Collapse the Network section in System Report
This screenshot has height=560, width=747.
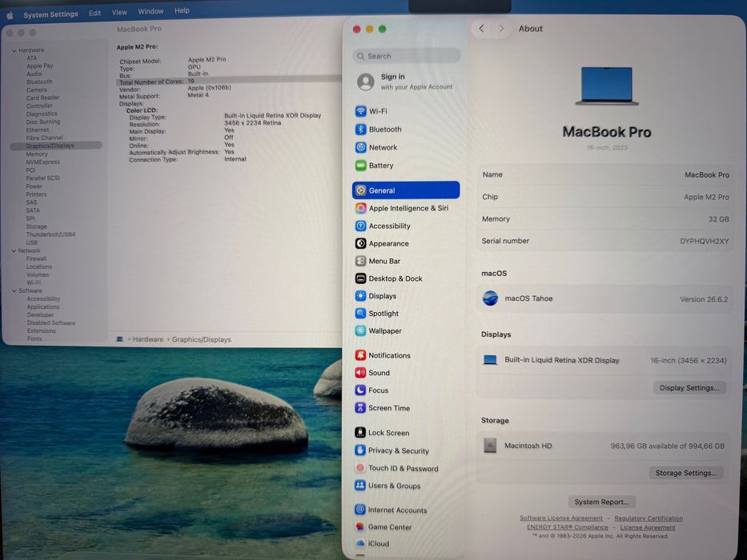point(14,251)
